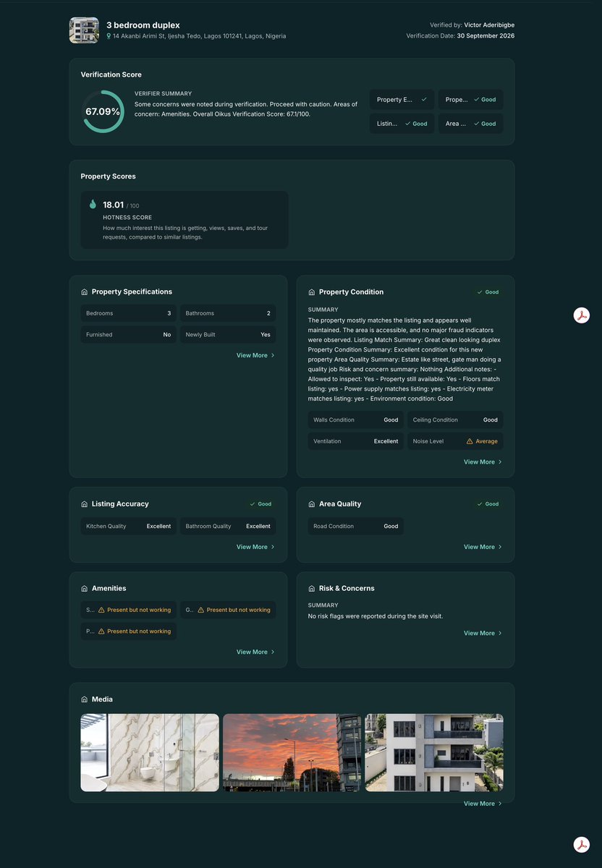Click the Good checkmark badge on Area Quality
The image size is (602, 868).
488,504
